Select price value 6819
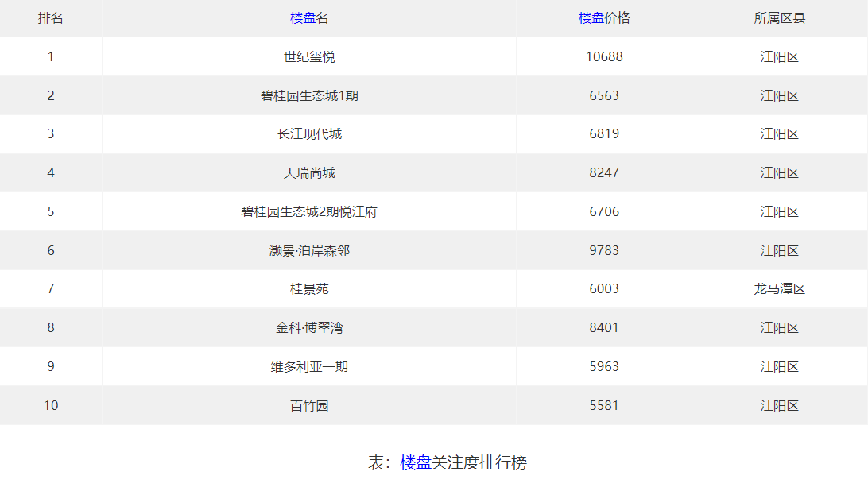Viewport: 868px width, 483px height. 604,134
